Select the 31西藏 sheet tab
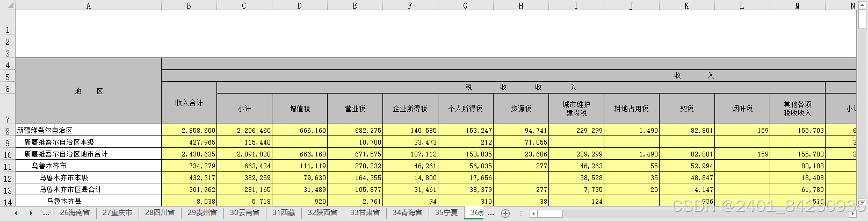Image resolution: width=868 pixels, height=221 pixels. pyautogui.click(x=284, y=213)
